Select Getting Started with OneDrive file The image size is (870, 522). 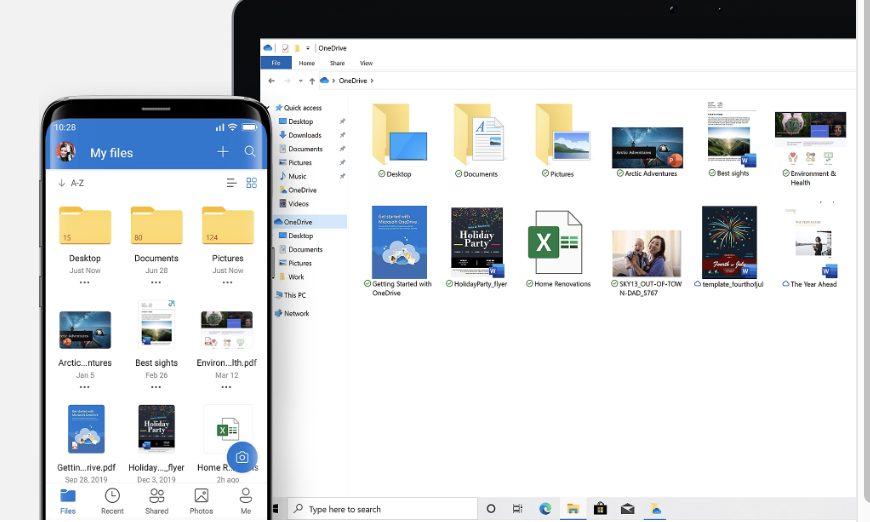[398, 251]
